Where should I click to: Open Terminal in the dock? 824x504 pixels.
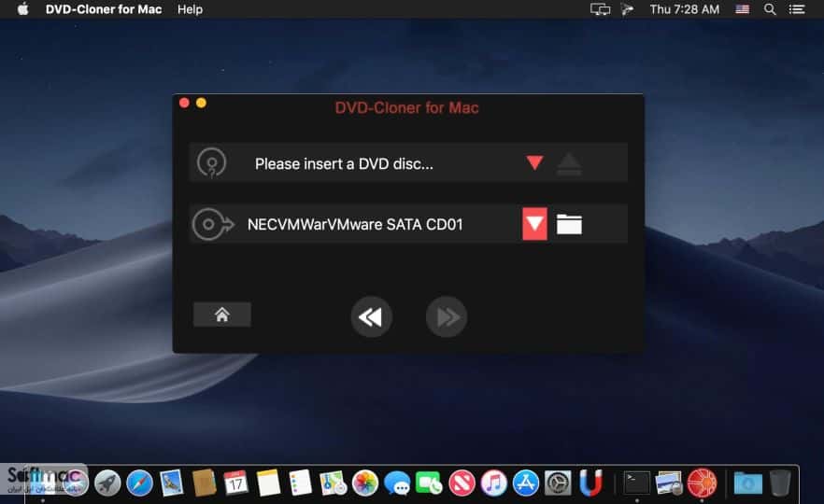(x=636, y=483)
